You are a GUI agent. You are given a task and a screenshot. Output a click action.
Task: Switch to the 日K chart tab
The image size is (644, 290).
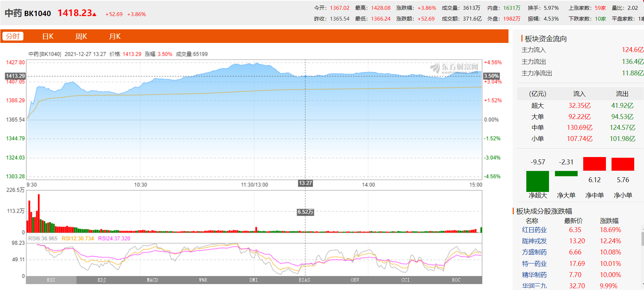tap(48, 36)
